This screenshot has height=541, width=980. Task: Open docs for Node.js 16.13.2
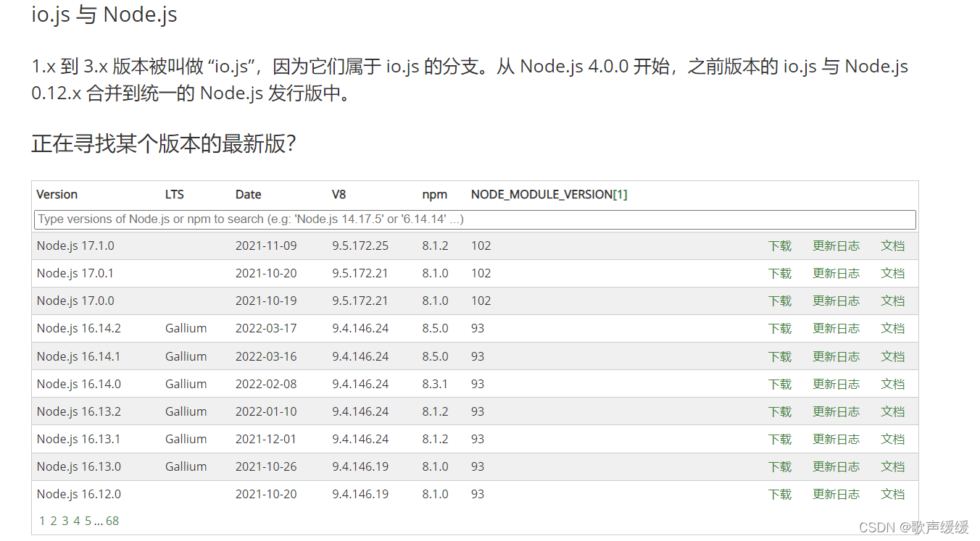pyautogui.click(x=893, y=411)
